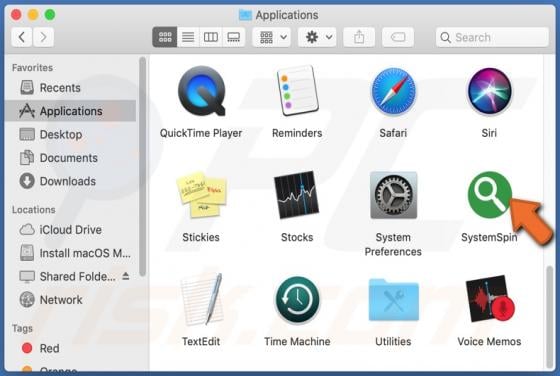Close the Finder window
Viewport: 560px width, 376px height.
(16, 15)
